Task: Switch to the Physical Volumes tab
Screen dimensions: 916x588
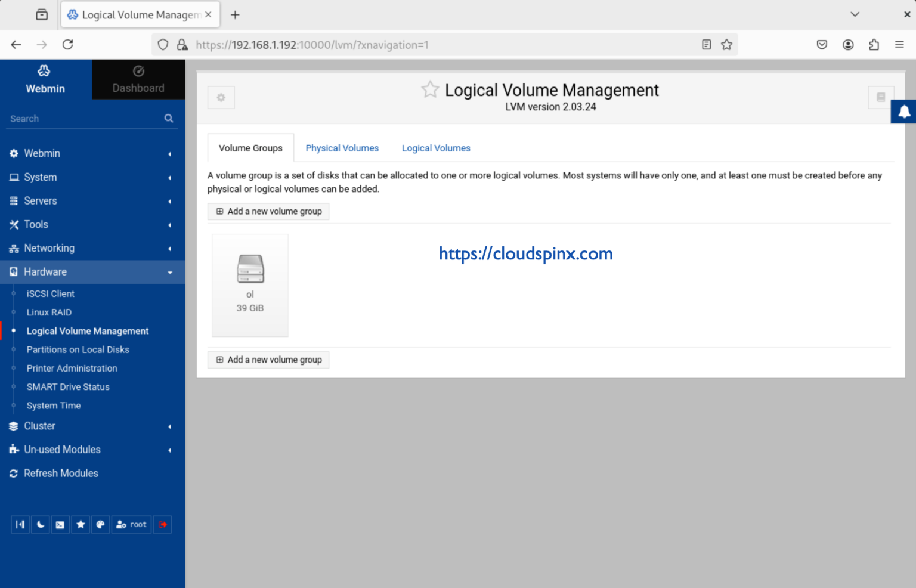Action: (x=342, y=148)
